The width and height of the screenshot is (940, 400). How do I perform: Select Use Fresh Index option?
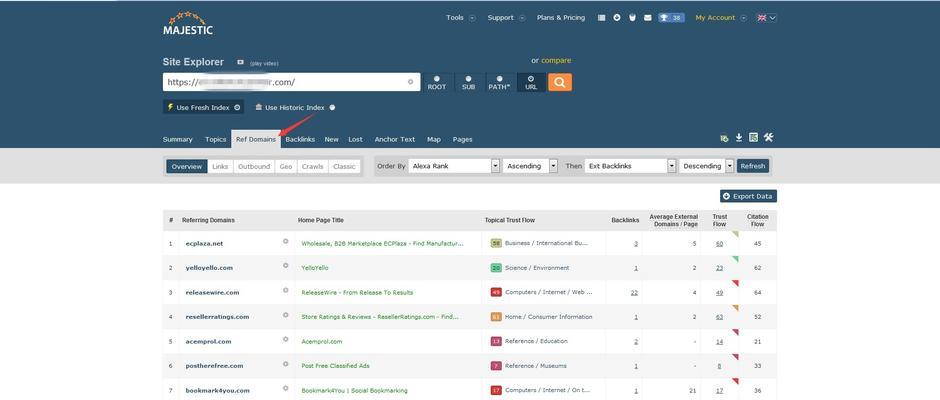(x=203, y=107)
